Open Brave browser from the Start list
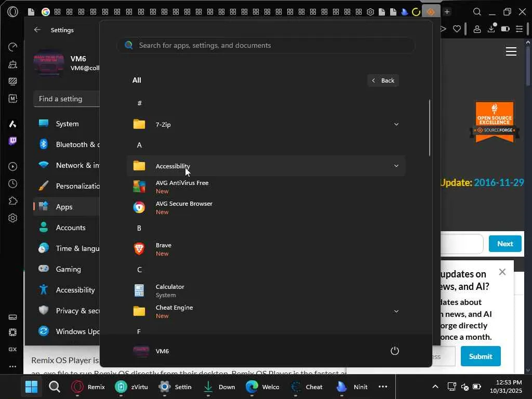Screen dimensions: 532x399 (266, 249)
